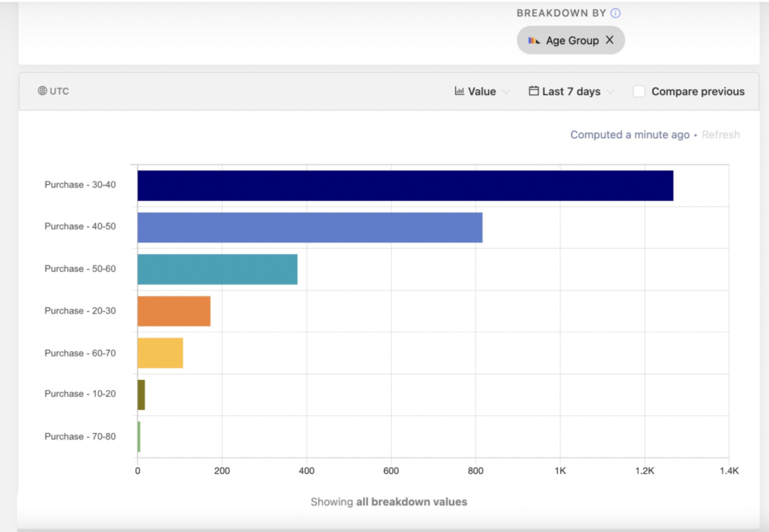Click the info icon beside Breakdown By
Screen dimensions: 769x532
point(616,13)
